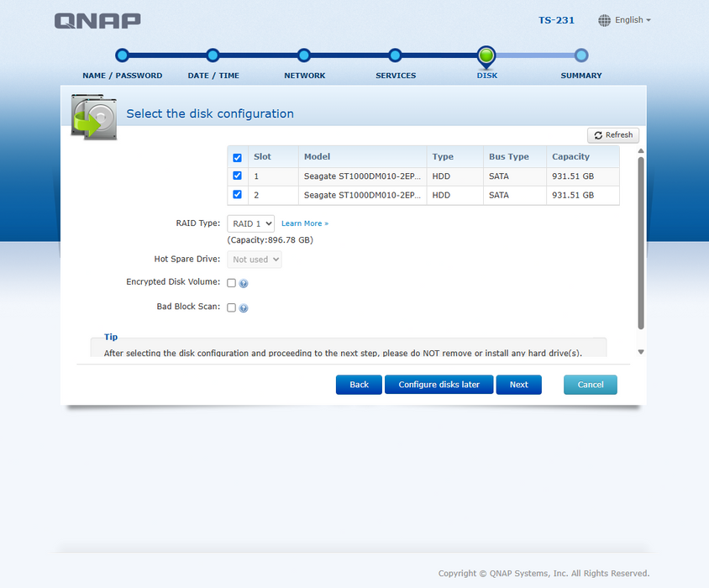709x588 pixels.
Task: Click the vertical scrollbar in the panel
Action: [641, 244]
